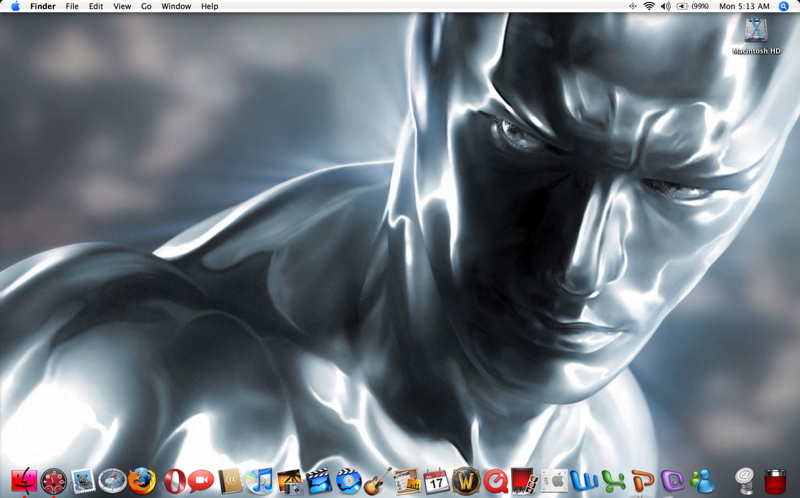The image size is (800, 498).
Task: Open the Edit menu
Action: [96, 6]
